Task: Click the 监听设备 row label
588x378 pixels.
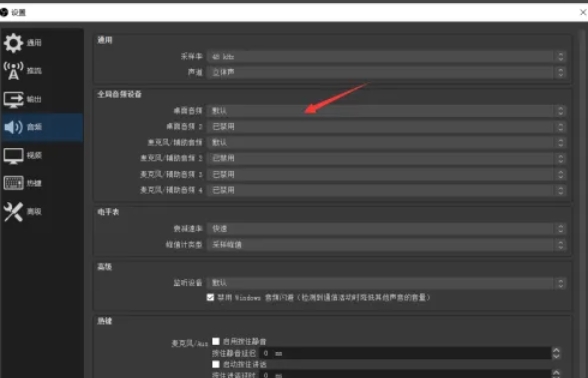Action: [x=188, y=283]
